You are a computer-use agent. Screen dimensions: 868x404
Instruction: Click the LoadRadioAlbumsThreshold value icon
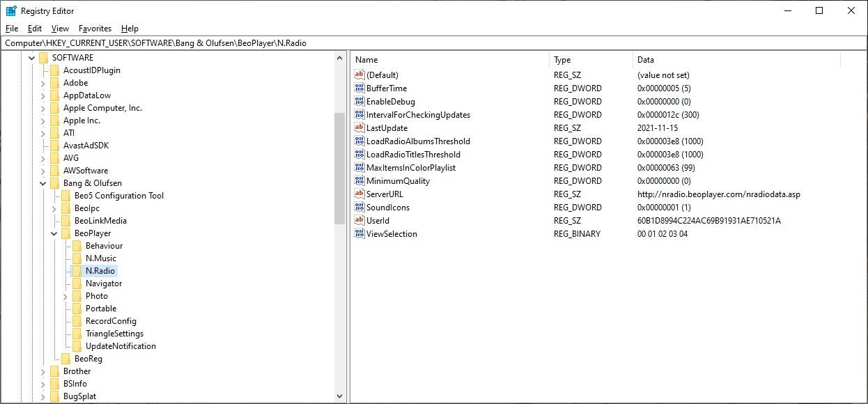[359, 141]
